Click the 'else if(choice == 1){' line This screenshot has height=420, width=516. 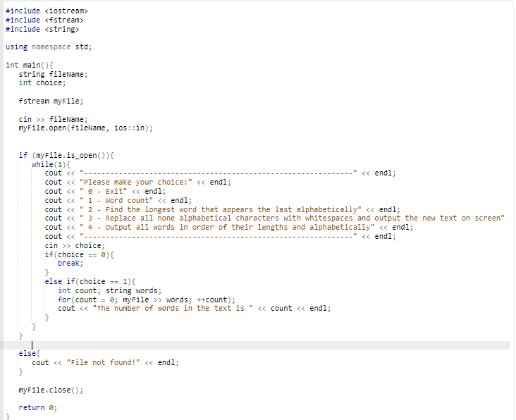[x=90, y=282]
